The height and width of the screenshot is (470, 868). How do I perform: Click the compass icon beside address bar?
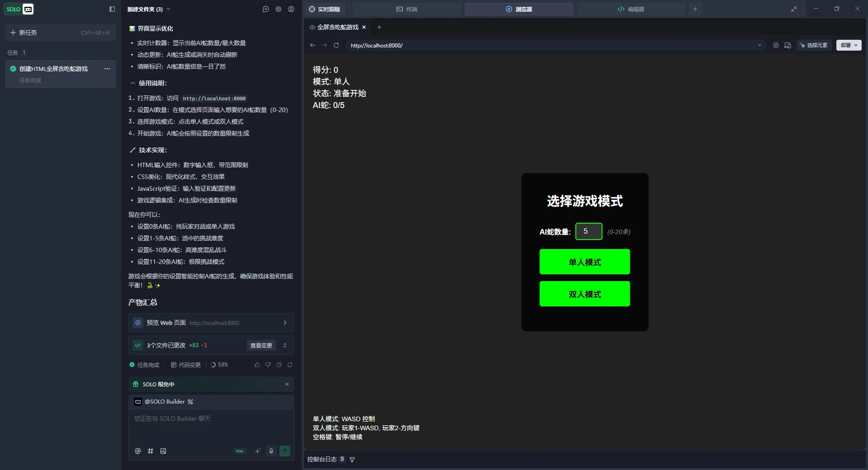click(x=776, y=45)
